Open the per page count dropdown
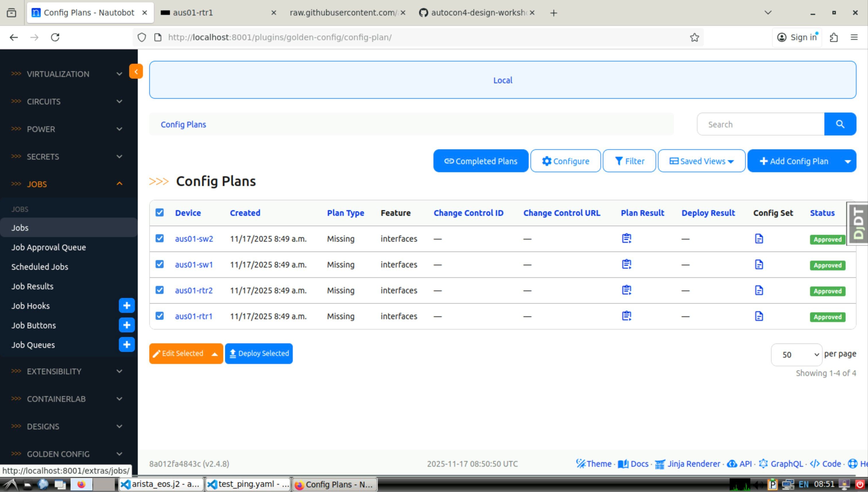Image resolution: width=868 pixels, height=492 pixels. coord(796,355)
